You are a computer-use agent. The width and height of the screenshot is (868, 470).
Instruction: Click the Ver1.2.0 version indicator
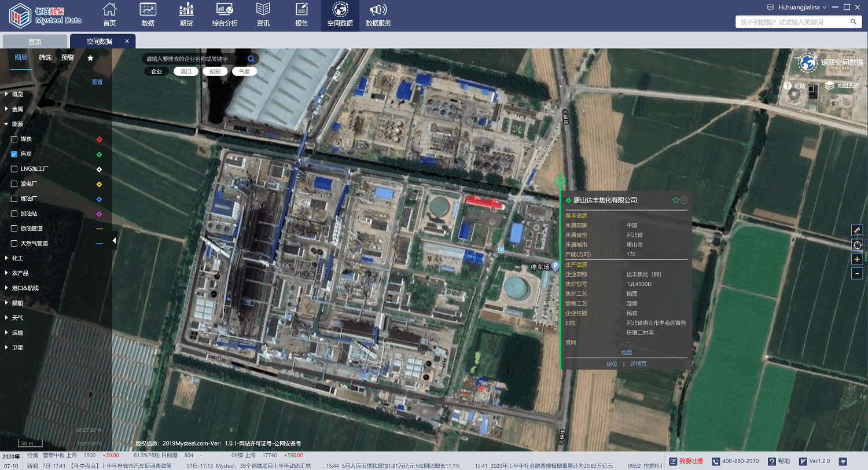pos(814,461)
